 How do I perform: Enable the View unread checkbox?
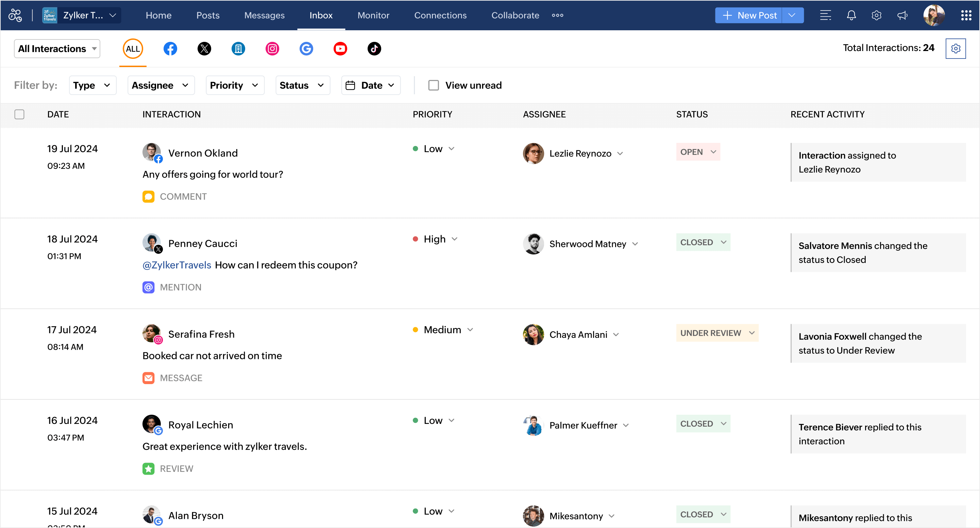pyautogui.click(x=433, y=85)
